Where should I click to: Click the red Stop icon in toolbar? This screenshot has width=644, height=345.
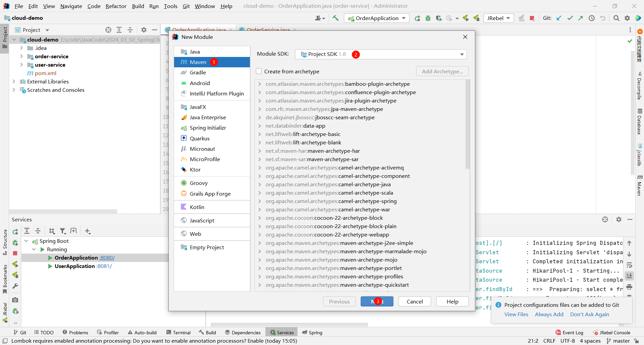tap(532, 18)
